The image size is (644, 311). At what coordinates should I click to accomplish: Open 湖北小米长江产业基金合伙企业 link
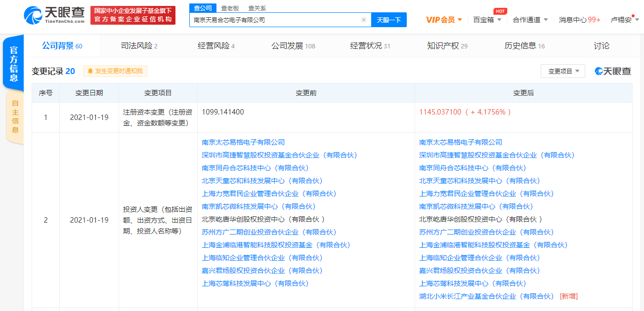pyautogui.click(x=487, y=296)
